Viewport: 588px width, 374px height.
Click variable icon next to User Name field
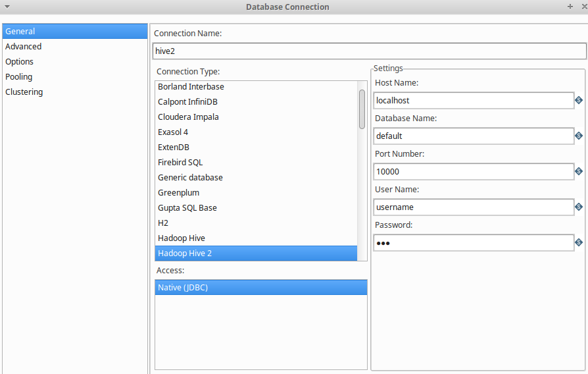pyautogui.click(x=579, y=207)
